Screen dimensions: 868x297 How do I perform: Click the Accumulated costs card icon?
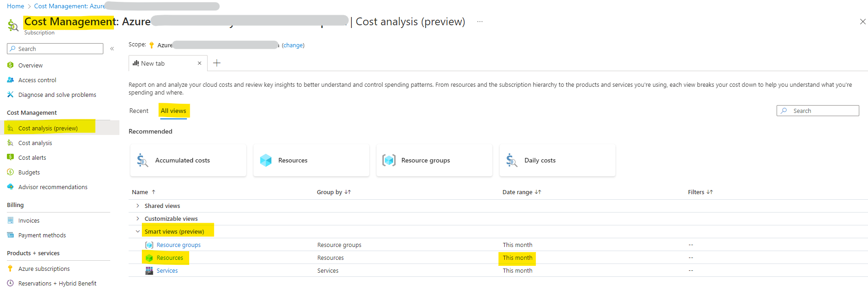[x=142, y=160]
